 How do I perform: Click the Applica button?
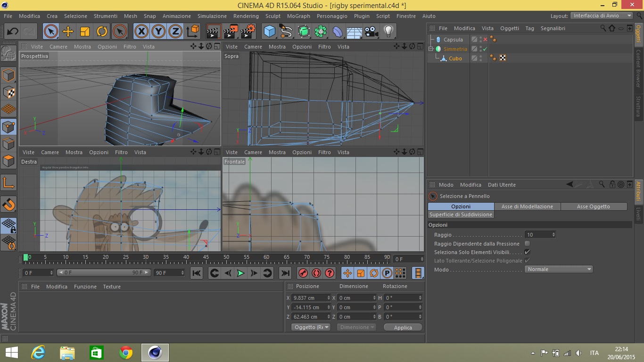[403, 327]
